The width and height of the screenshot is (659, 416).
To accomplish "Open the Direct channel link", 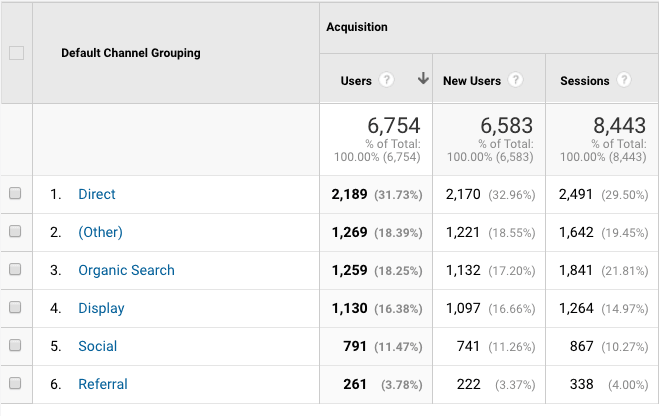I will coord(97,195).
